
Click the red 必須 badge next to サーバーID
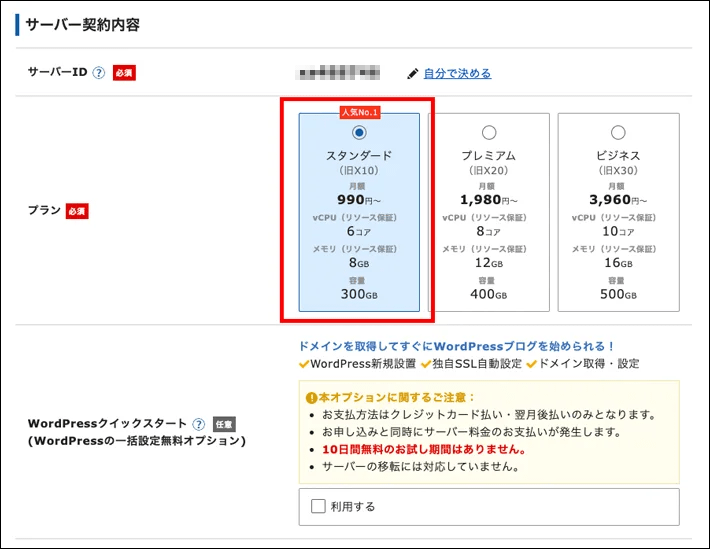124,73
